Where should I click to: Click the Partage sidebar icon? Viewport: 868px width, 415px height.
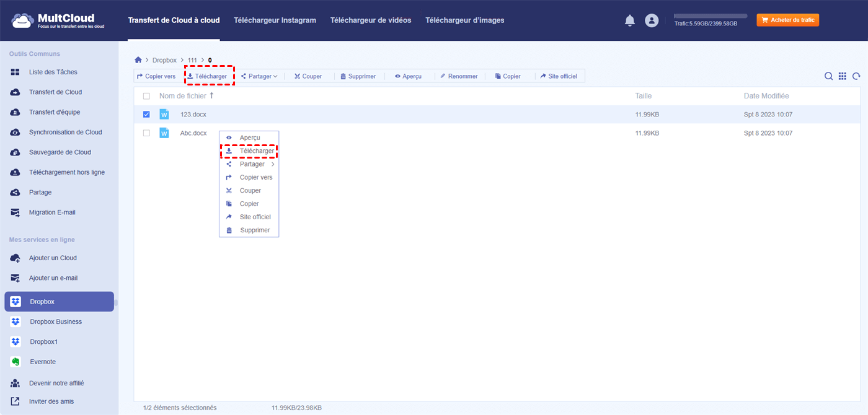click(15, 192)
